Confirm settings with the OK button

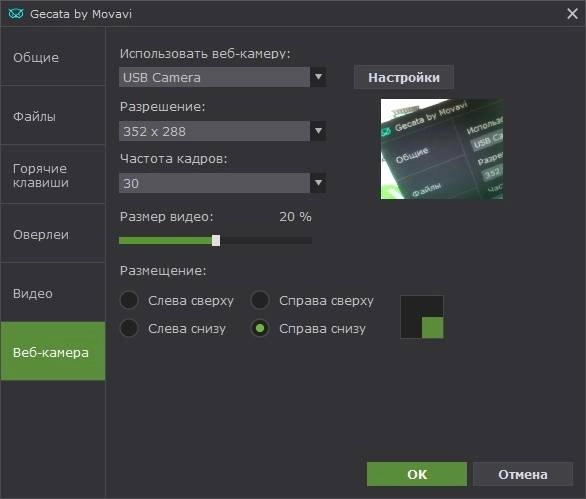point(417,474)
